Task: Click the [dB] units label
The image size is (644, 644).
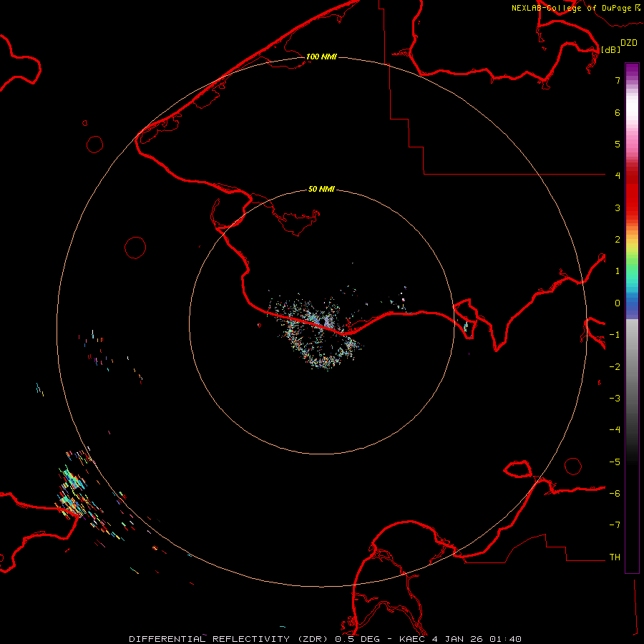Action: [x=610, y=49]
